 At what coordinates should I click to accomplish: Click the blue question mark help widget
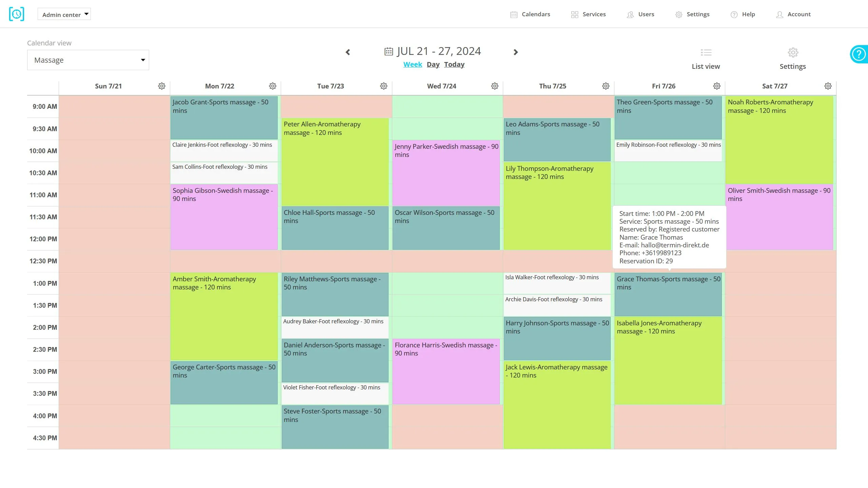coord(859,55)
